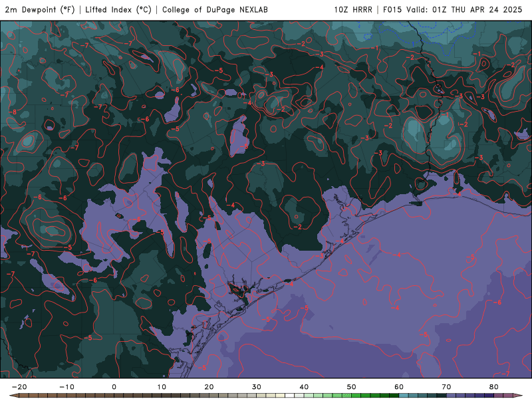
Task: Click the "F015 Valid: 01Z THU APR 24 2025" text
Action: [453, 10]
